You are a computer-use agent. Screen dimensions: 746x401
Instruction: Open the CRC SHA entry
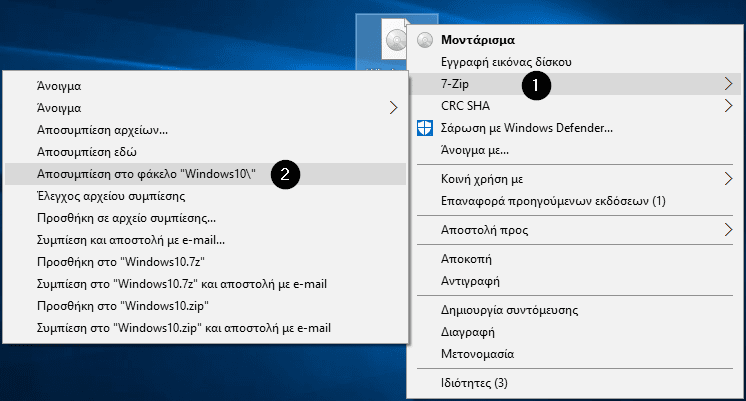coord(573,106)
